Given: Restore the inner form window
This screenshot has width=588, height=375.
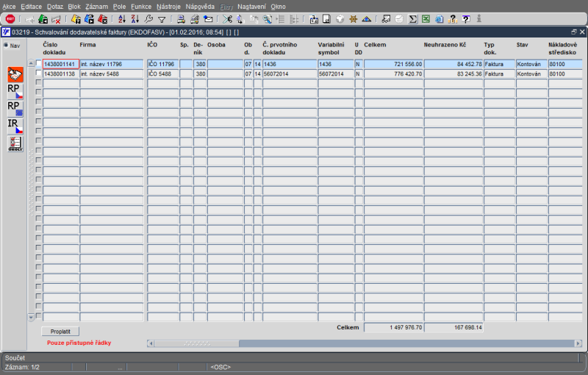Looking at the screenshot, I should (574, 32).
